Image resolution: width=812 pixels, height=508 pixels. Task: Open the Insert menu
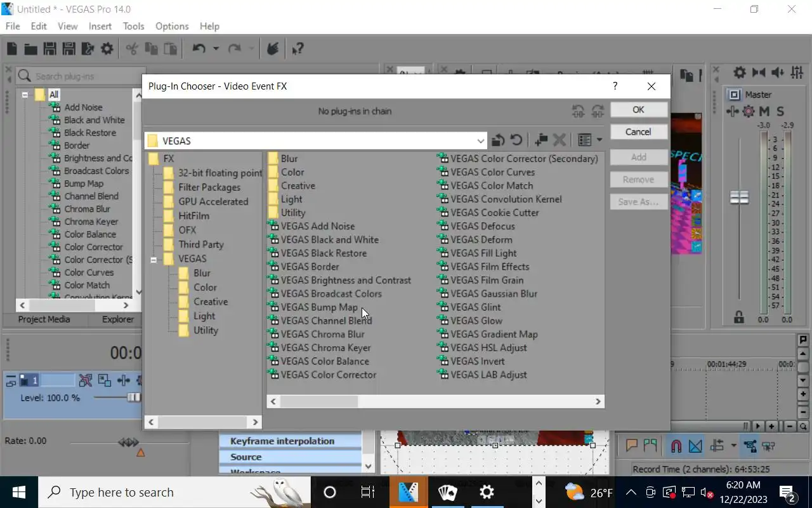pyautogui.click(x=100, y=26)
